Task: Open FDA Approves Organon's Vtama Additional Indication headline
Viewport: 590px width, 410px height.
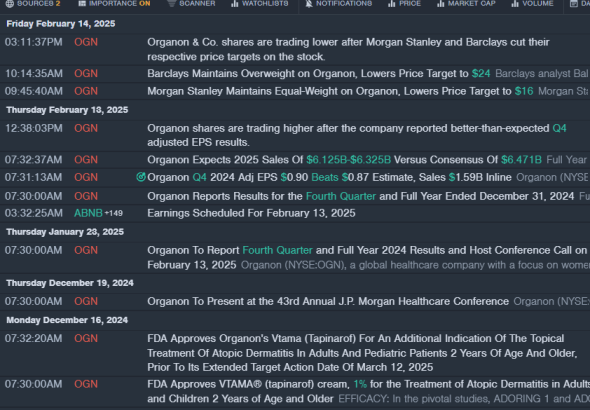Action: pos(362,352)
